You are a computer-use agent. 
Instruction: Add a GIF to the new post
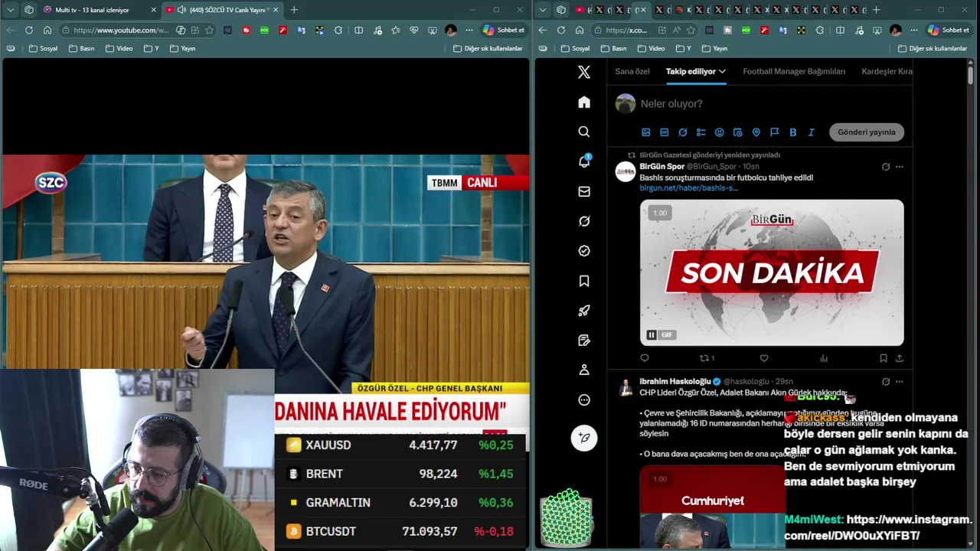point(664,132)
